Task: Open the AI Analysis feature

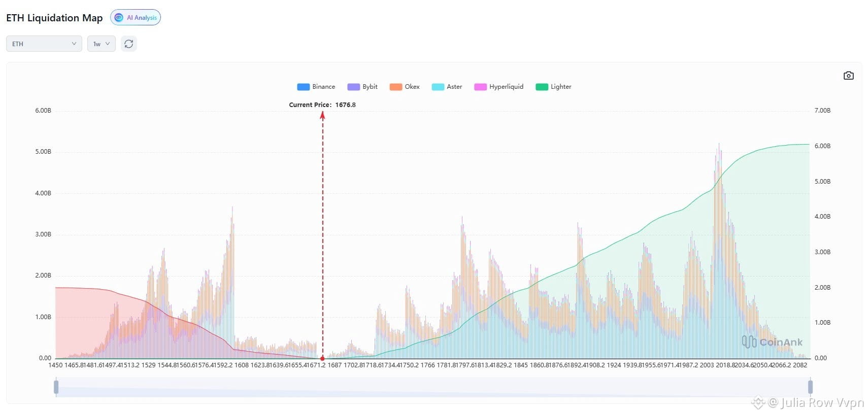Action: coord(136,18)
